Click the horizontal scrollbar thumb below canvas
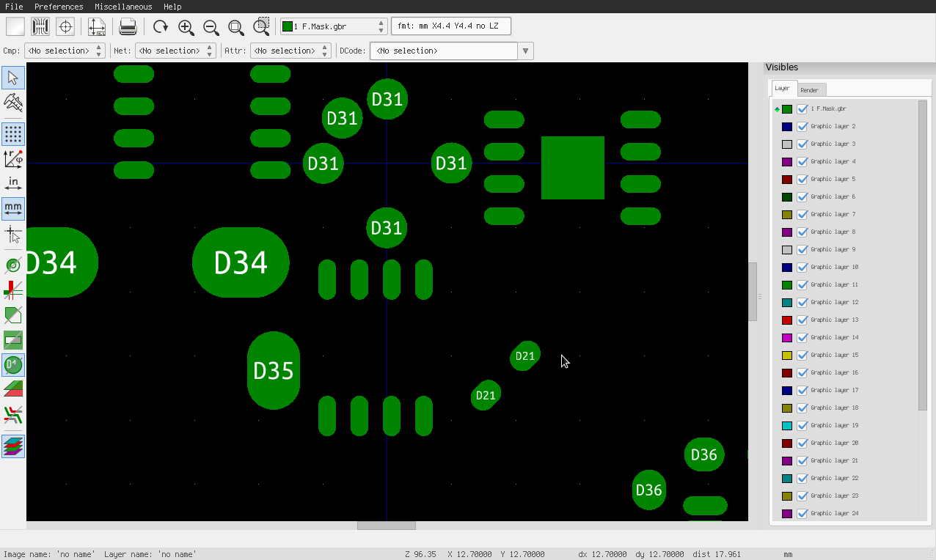 [386, 526]
